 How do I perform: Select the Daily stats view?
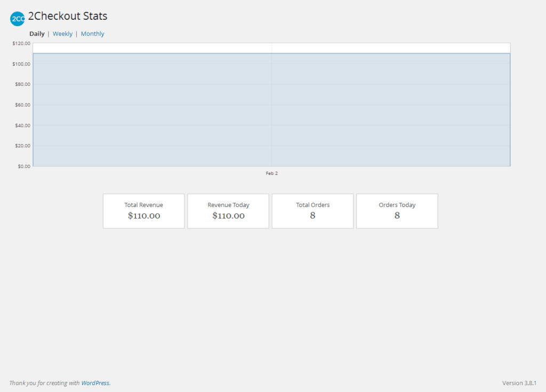37,34
